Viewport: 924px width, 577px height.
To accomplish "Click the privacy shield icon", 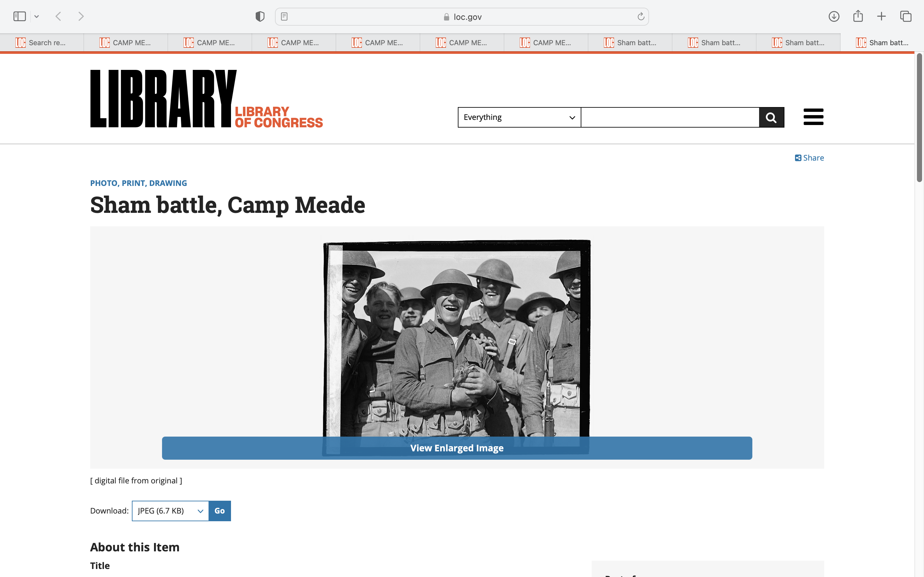I will [260, 16].
